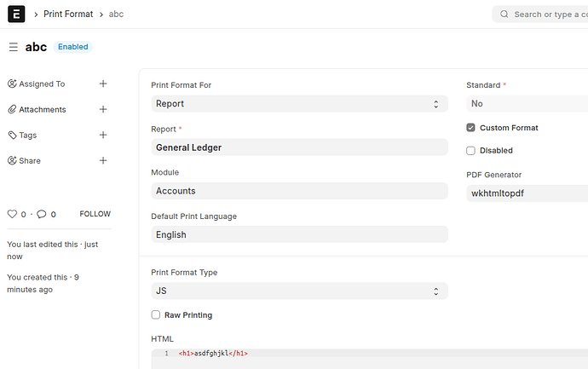Click the heart like icon

pyautogui.click(x=12, y=214)
